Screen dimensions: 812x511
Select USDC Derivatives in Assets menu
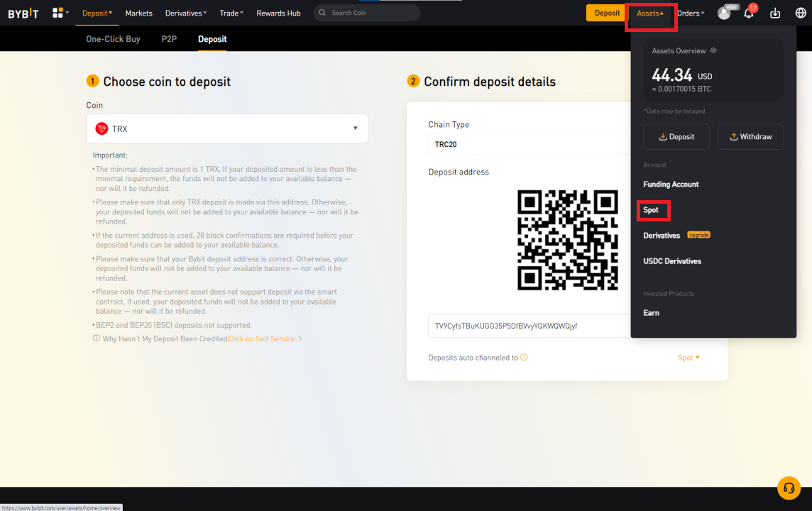[x=672, y=261]
